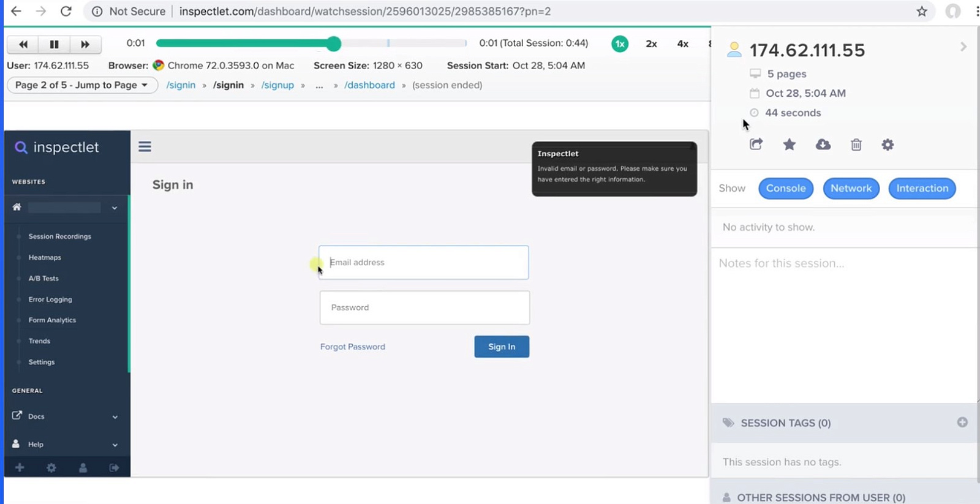Go to the /dashboard page link

[x=369, y=85]
